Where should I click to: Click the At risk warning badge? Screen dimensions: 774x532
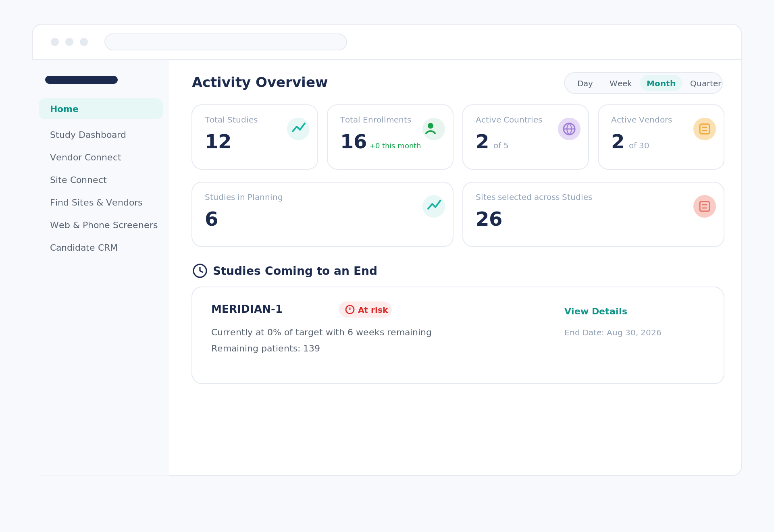coord(365,310)
